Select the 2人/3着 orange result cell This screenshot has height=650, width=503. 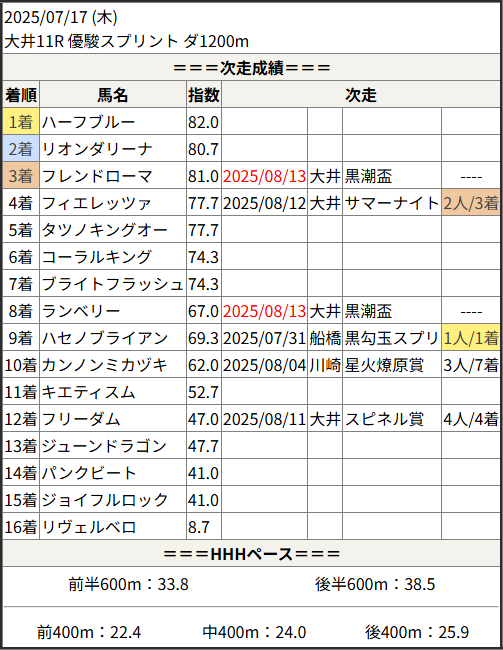471,202
